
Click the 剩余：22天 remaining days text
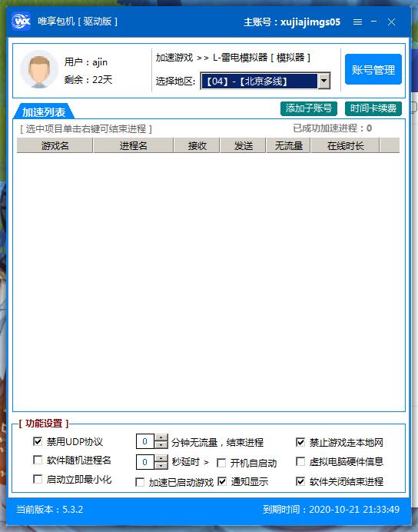(88, 80)
